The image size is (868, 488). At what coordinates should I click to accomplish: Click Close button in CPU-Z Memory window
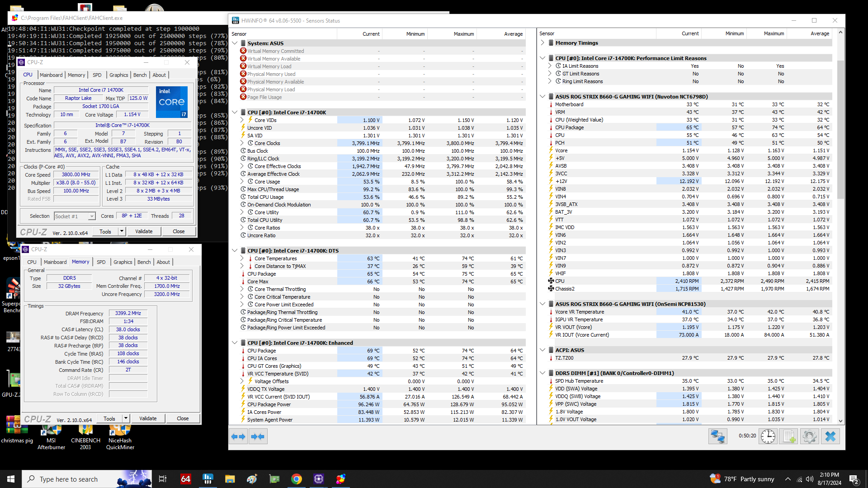pos(183,418)
